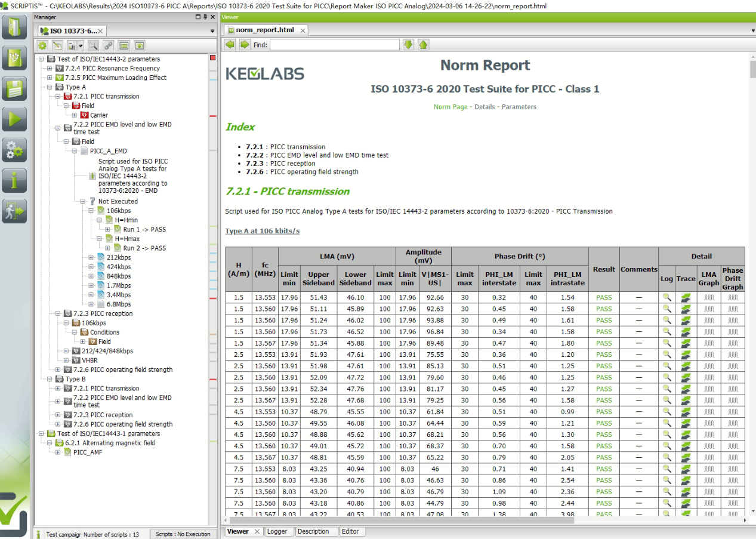Switch to the Logger tab
Image resolution: width=756 pixels, height=539 pixels.
[277, 531]
